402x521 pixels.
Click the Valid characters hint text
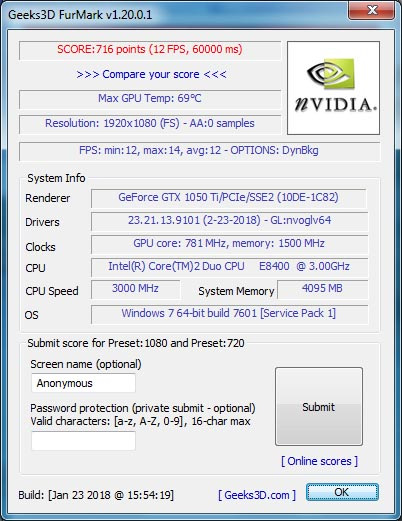140,421
